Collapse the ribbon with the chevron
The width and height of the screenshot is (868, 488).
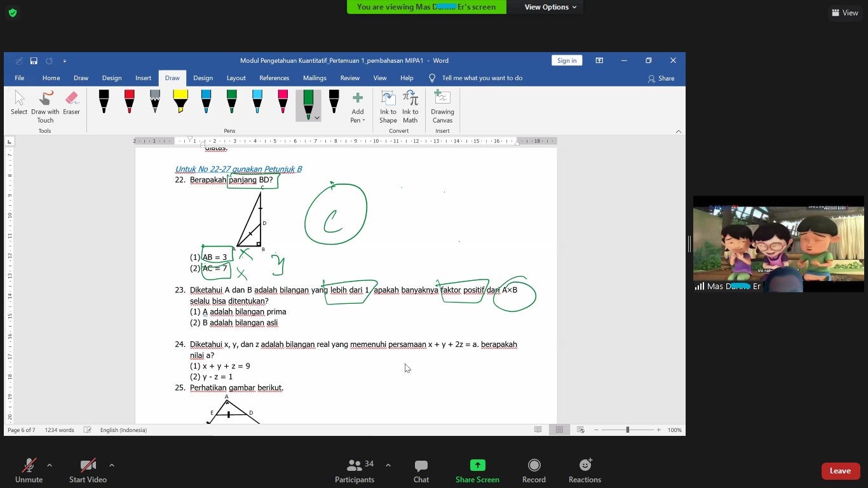pyautogui.click(x=678, y=131)
